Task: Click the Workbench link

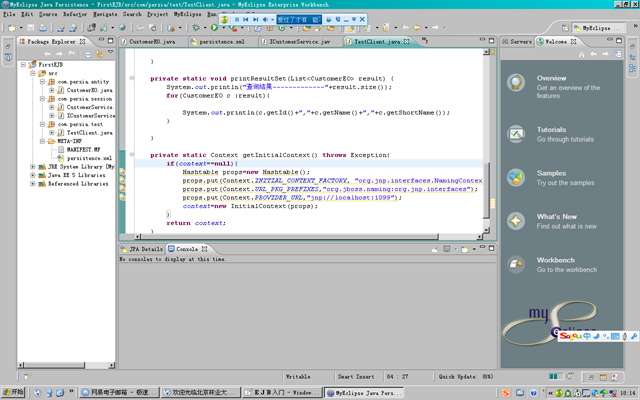Action: [556, 260]
